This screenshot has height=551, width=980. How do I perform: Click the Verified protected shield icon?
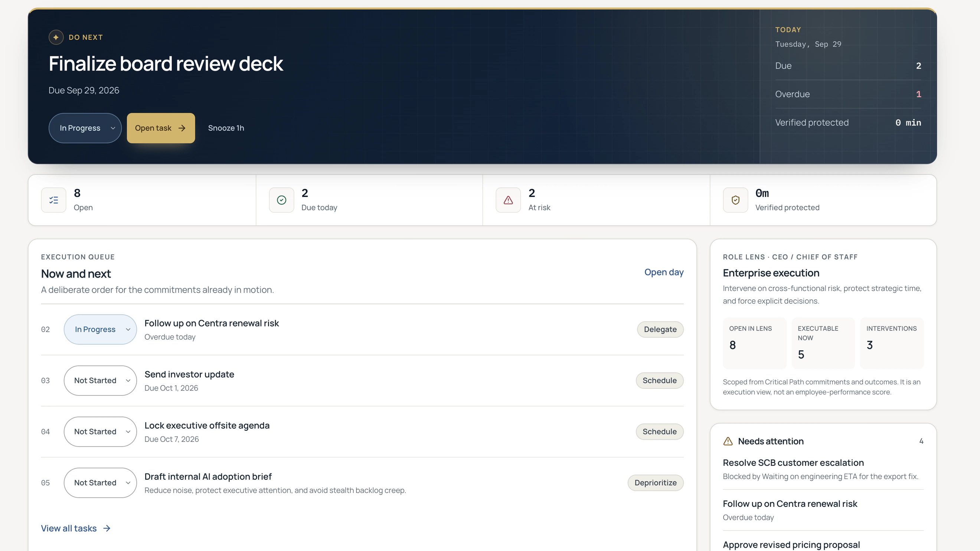(735, 200)
